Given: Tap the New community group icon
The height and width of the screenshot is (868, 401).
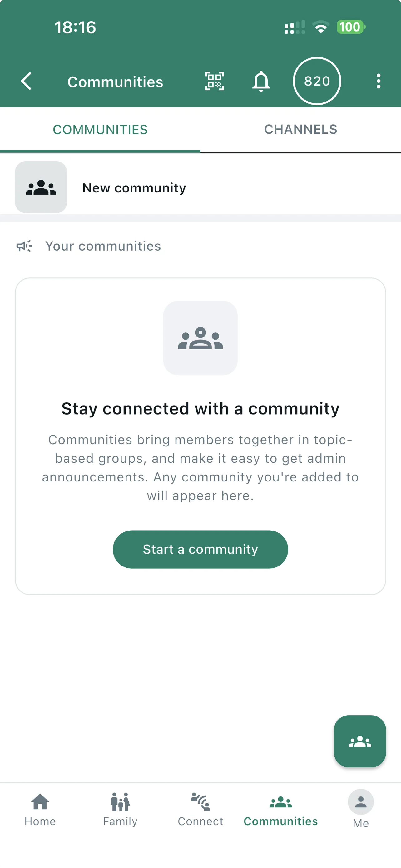Looking at the screenshot, I should 41,187.
